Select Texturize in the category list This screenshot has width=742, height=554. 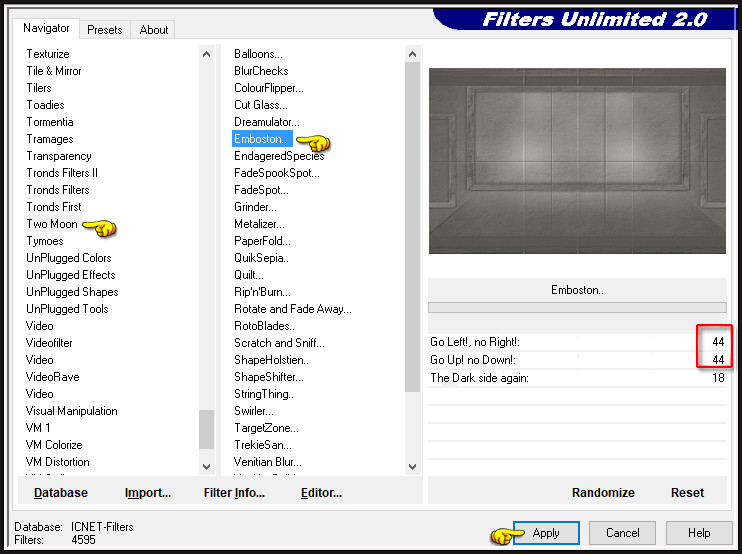click(48, 54)
